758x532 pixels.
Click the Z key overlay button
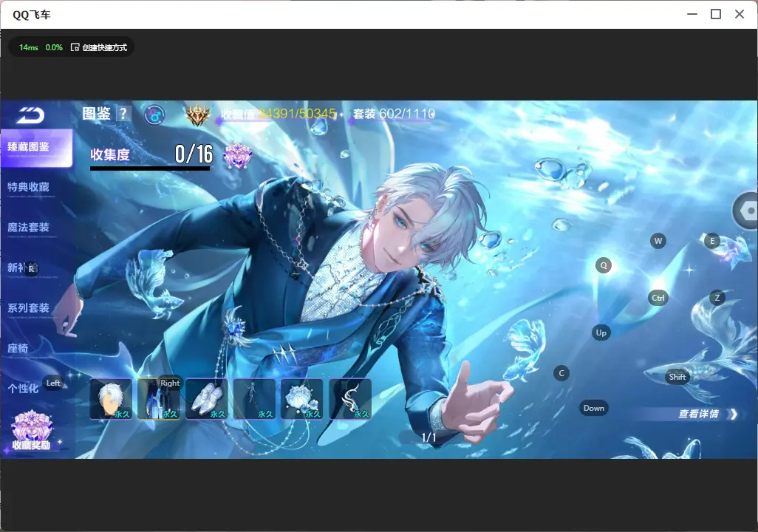[717, 298]
